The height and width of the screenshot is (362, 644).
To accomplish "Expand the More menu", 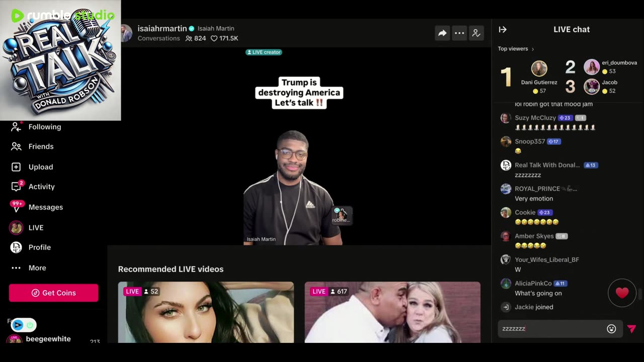I will pyautogui.click(x=37, y=268).
